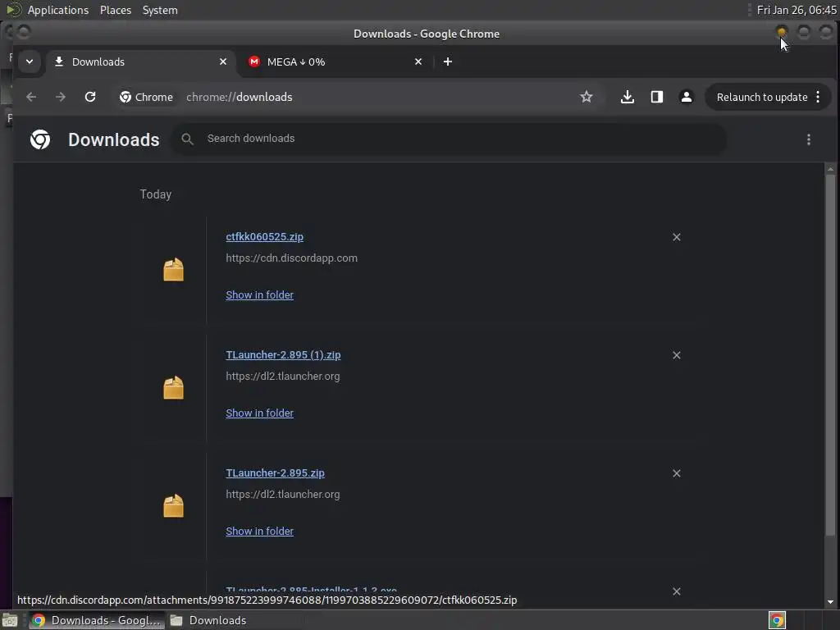The width and height of the screenshot is (840, 630).
Task: Click the page vertical scrollbar thumb
Action: pyautogui.click(x=830, y=354)
